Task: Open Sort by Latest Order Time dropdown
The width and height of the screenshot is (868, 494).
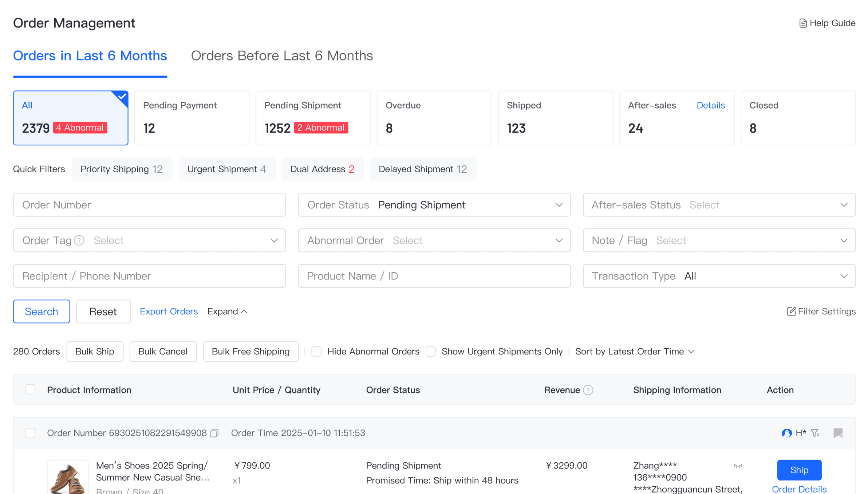Action: click(x=635, y=352)
